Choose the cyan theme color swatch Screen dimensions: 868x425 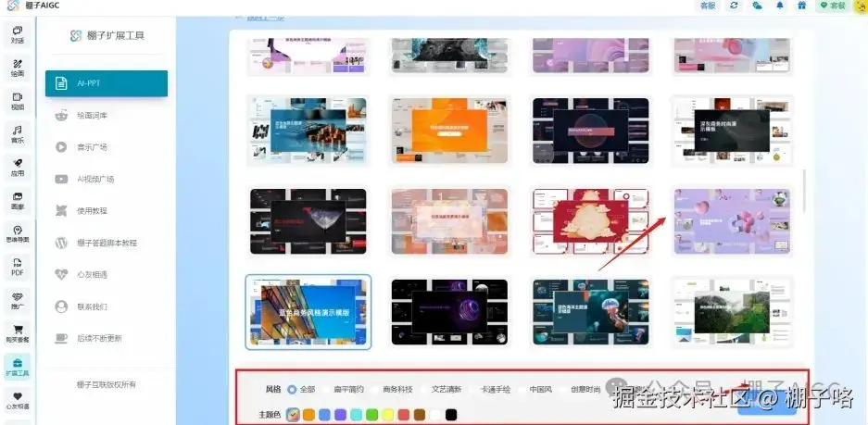tap(357, 415)
